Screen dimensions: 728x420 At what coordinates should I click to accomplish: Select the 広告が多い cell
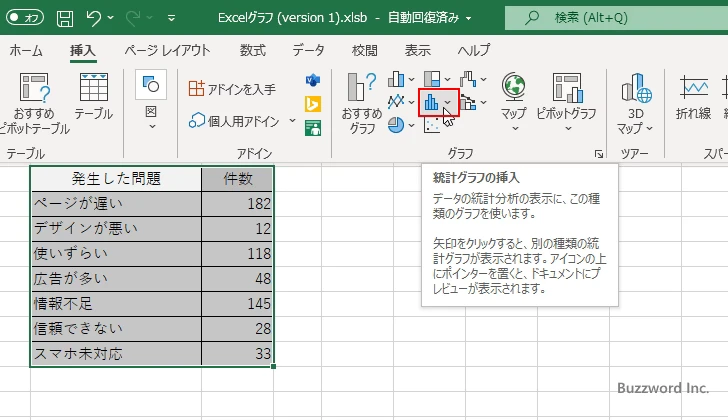116,279
